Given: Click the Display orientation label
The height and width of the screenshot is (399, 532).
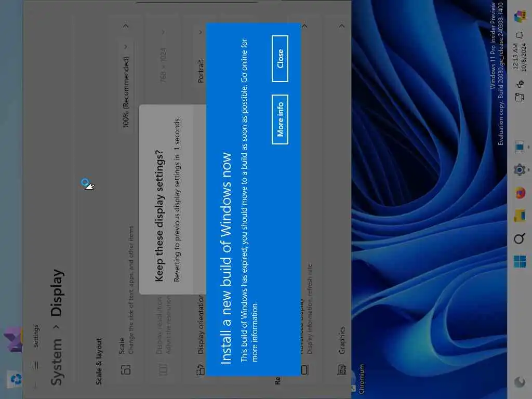Looking at the screenshot, I should pyautogui.click(x=201, y=324).
